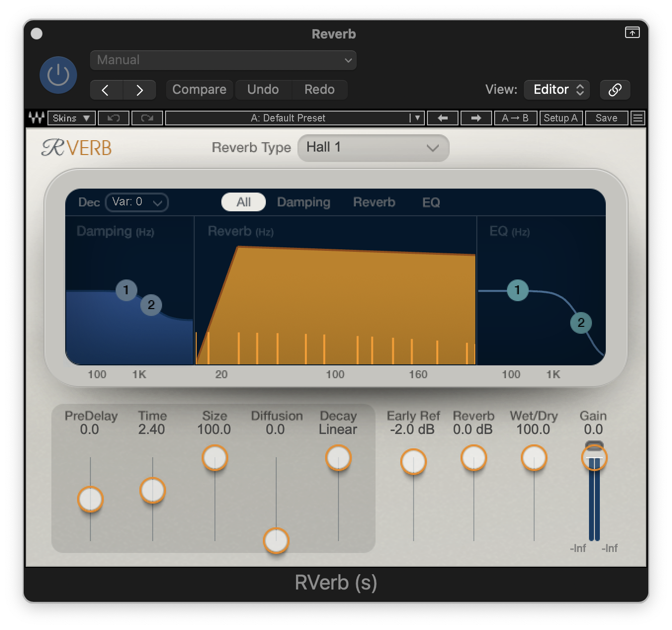Click the Early Ref value -2.0 dB
Screen dimensions: 672x630
tap(412, 430)
